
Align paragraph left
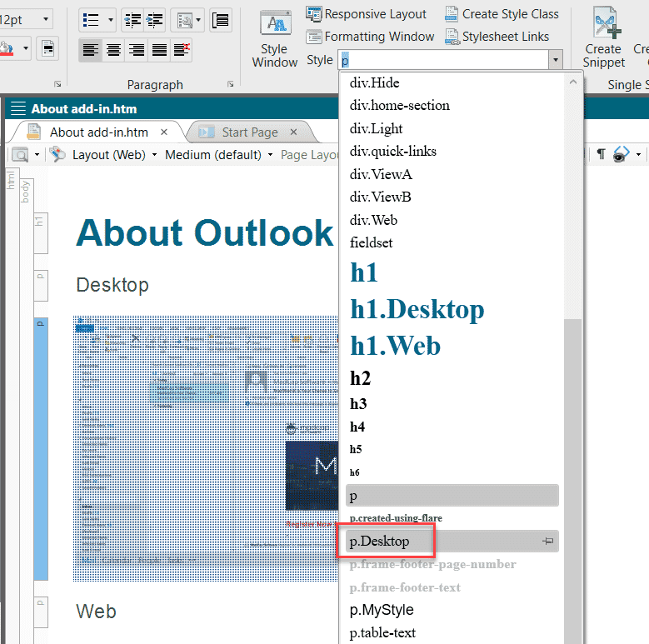click(x=91, y=50)
